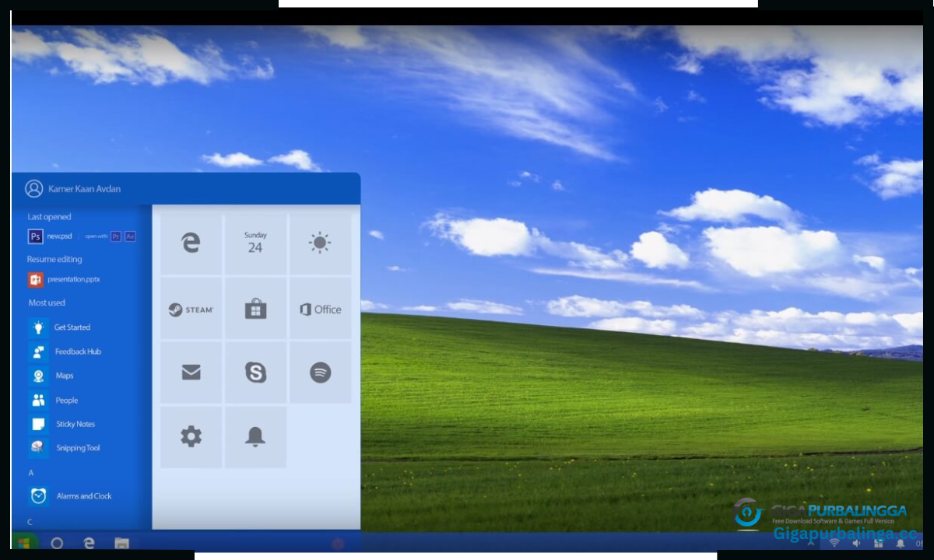This screenshot has width=934, height=560.
Task: Click the user account avatar icon
Action: 33,188
